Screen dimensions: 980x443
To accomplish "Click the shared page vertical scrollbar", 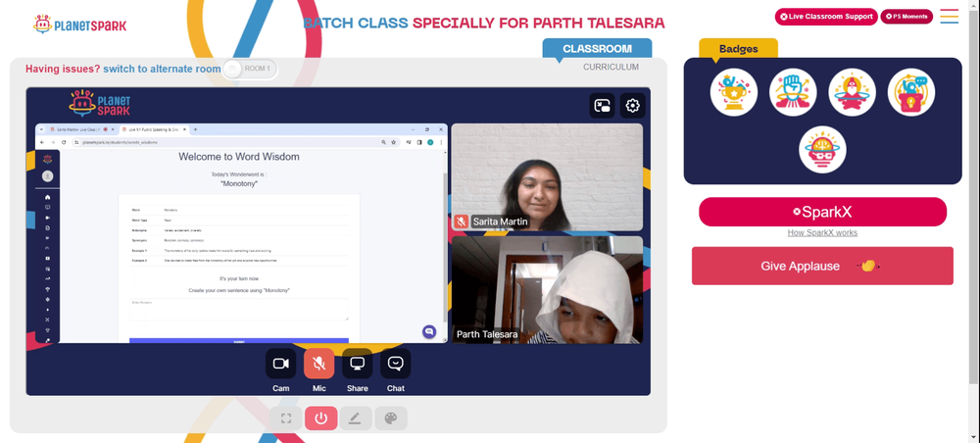I will click(445, 246).
